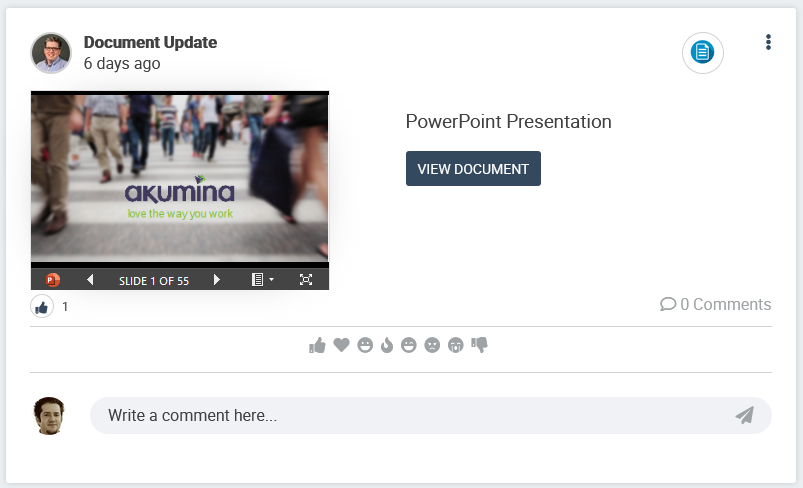
Task: Go to the previous slide
Action: [90, 280]
